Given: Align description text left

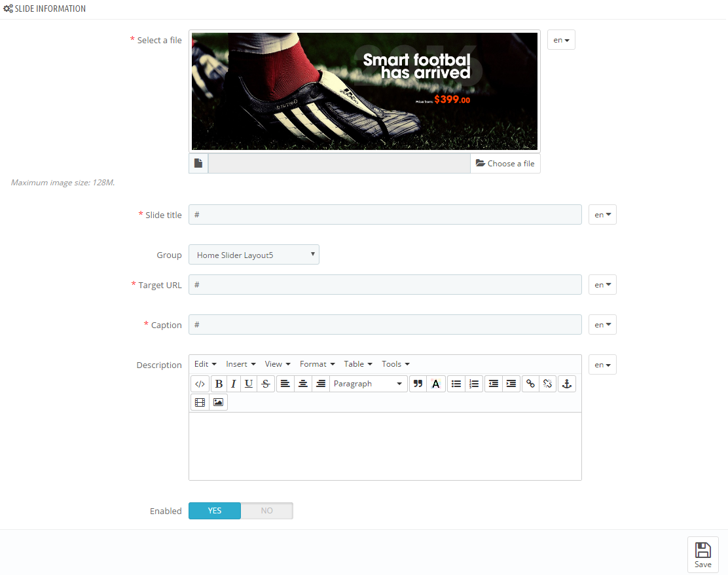Looking at the screenshot, I should [285, 384].
